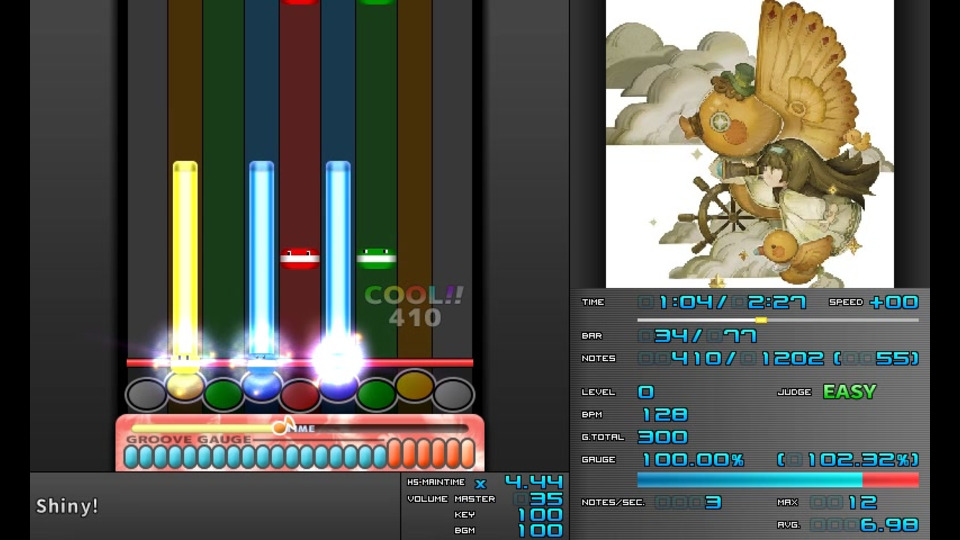Click the NOTES/SEC. value 3

[x=713, y=503]
